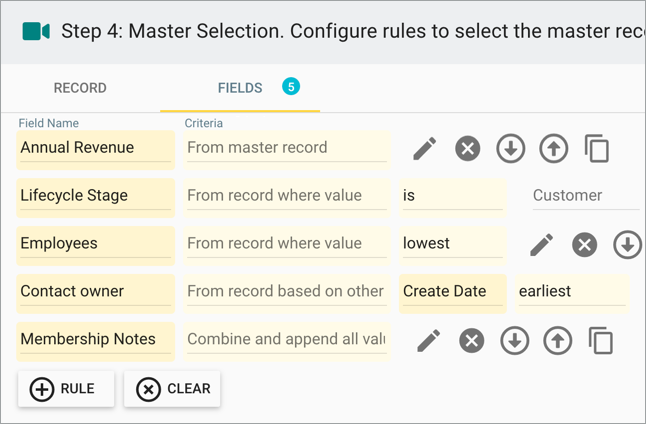Open the Lifecycle Stage field name dropdown
Screen dimensions: 646x424
click(x=96, y=197)
